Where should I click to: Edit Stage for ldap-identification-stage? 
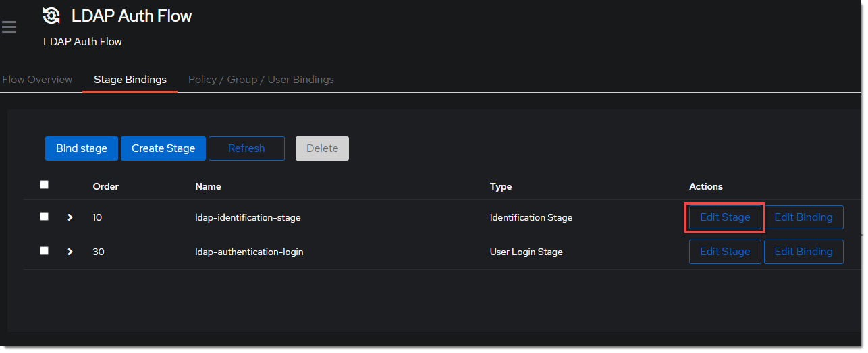coord(725,217)
